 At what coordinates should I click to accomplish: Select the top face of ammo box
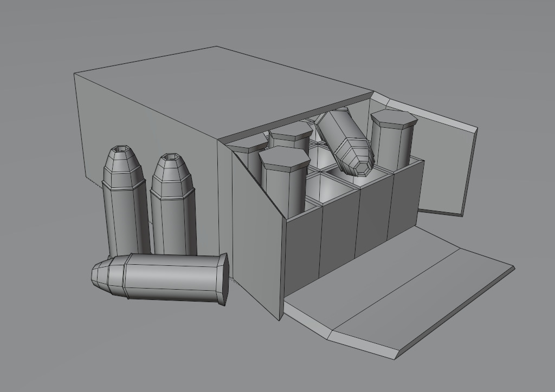coord(224,93)
